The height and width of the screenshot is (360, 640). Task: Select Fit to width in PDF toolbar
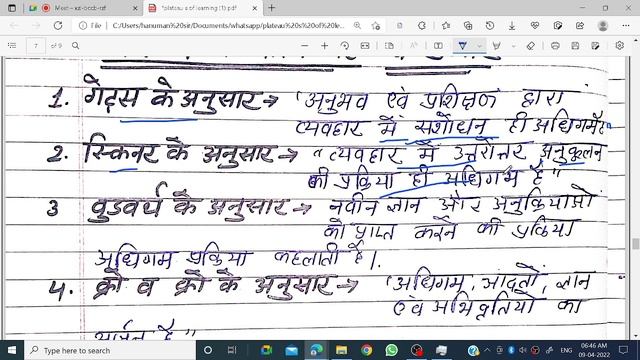pyautogui.click(x=365, y=46)
